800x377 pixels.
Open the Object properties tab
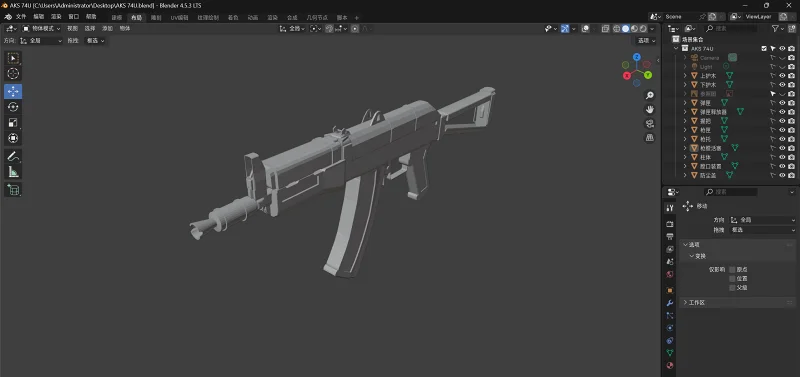[x=670, y=290]
